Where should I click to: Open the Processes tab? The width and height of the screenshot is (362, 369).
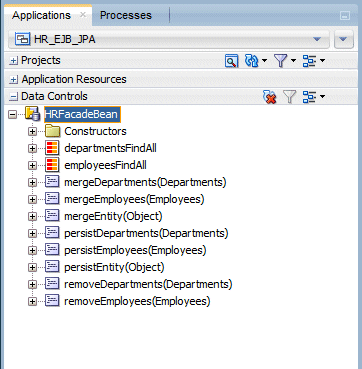click(x=126, y=15)
